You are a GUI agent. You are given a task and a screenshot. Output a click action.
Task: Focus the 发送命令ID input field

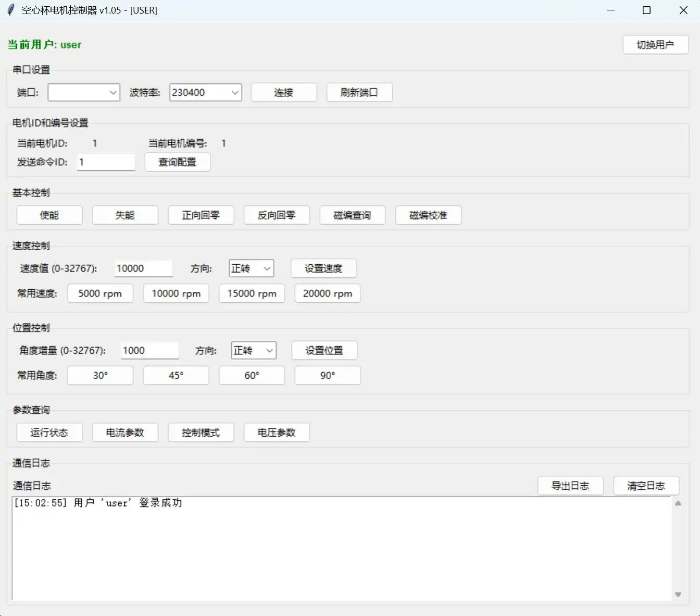106,162
